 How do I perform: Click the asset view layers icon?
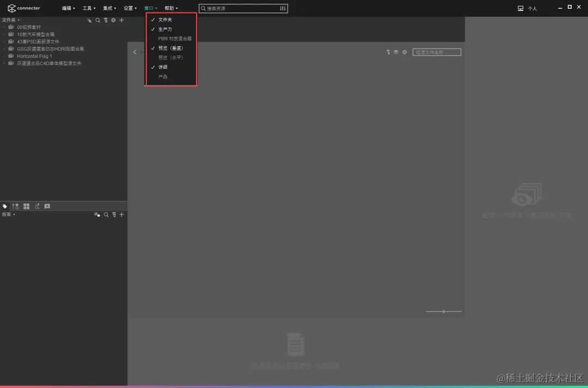pos(396,52)
